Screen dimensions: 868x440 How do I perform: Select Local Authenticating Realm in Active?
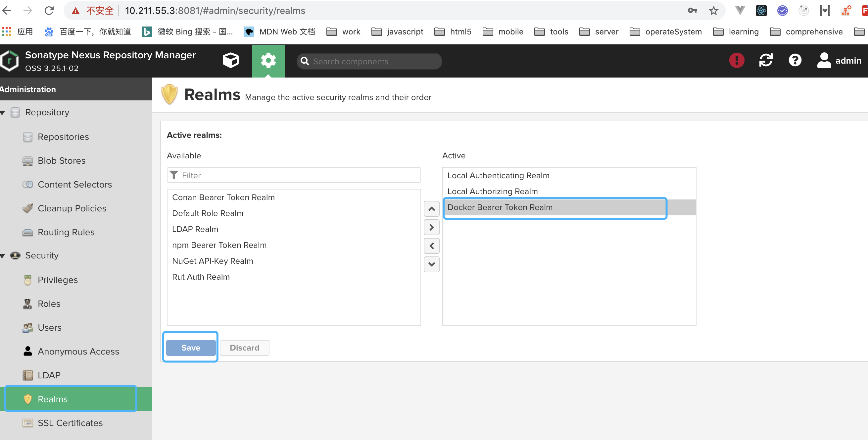click(569, 176)
